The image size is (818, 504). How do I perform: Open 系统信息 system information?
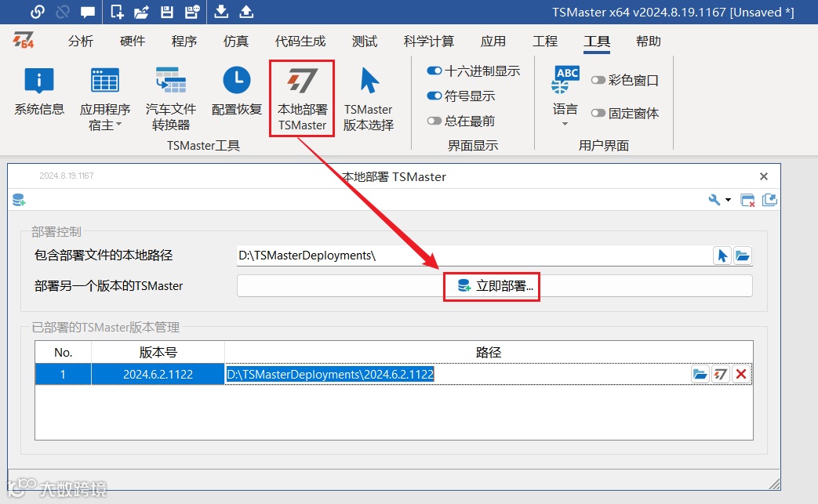[x=39, y=91]
